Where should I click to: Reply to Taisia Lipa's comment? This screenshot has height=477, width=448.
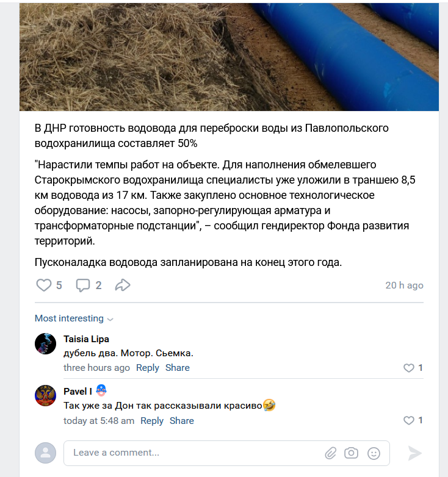pyautogui.click(x=148, y=367)
